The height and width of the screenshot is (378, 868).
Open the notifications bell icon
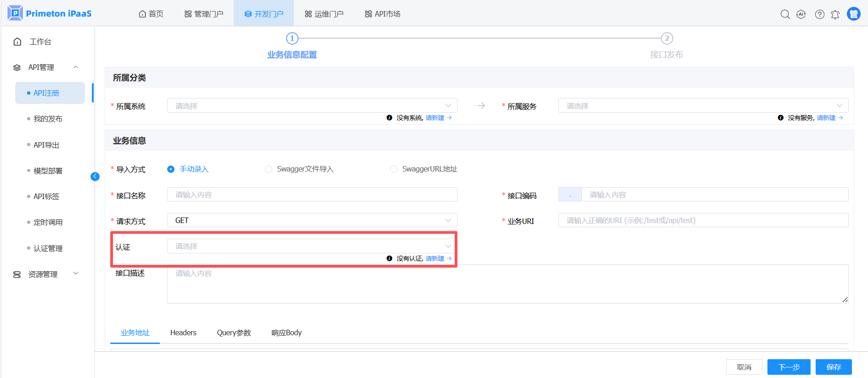(x=835, y=14)
